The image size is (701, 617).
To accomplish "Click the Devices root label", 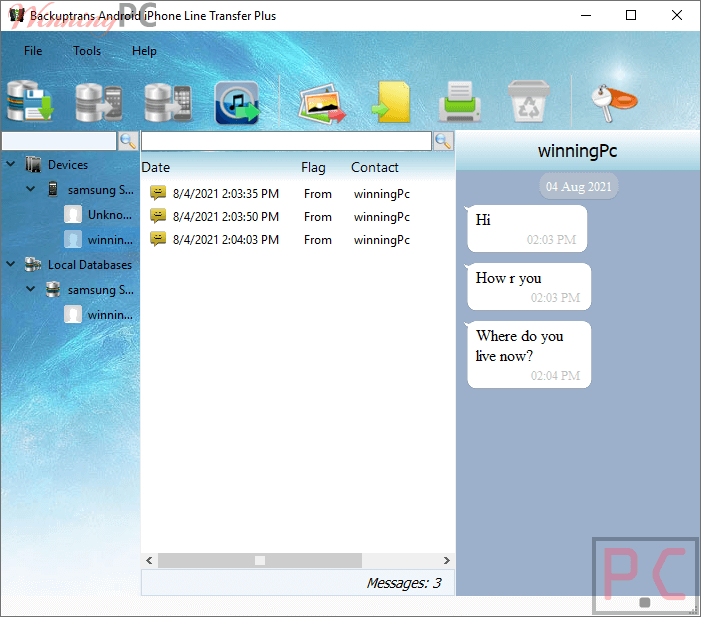I will point(68,165).
